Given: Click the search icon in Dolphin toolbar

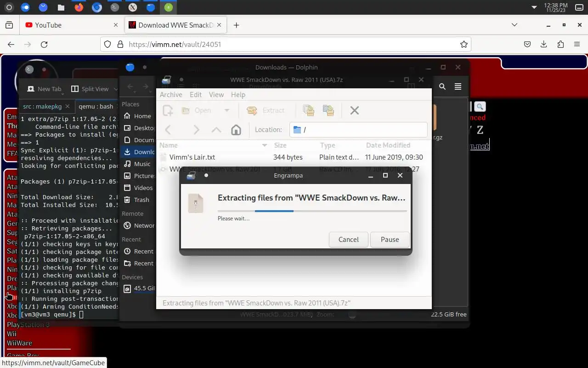Looking at the screenshot, I should coord(442,86).
